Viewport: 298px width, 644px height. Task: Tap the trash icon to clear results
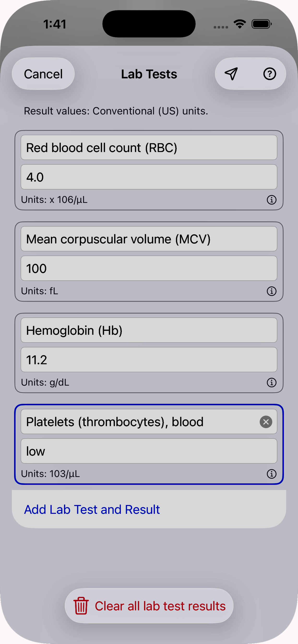pyautogui.click(x=81, y=606)
